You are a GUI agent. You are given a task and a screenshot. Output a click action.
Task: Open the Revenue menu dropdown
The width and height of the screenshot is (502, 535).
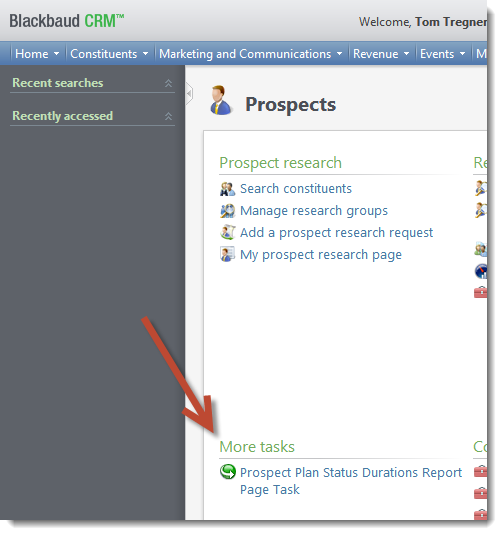coord(381,54)
